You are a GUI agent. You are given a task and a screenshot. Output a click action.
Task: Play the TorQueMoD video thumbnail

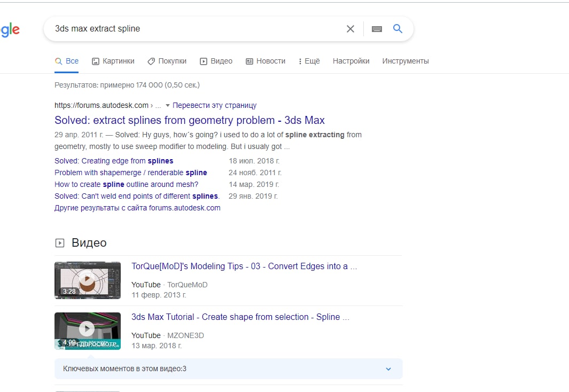tap(88, 280)
